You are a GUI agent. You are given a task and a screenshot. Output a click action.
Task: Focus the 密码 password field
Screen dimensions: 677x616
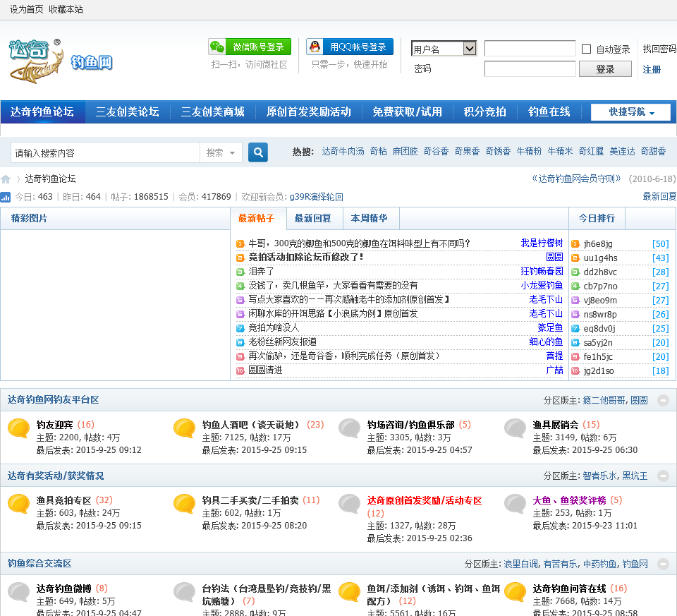530,69
